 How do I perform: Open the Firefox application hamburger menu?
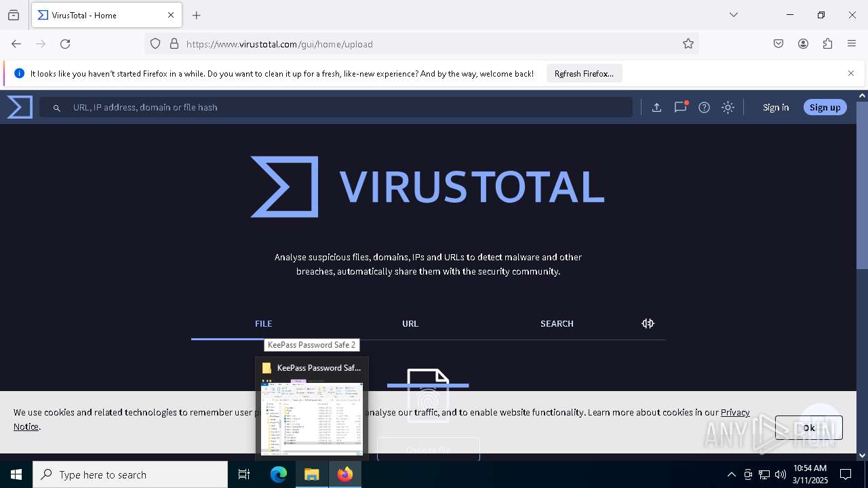pyautogui.click(x=852, y=43)
